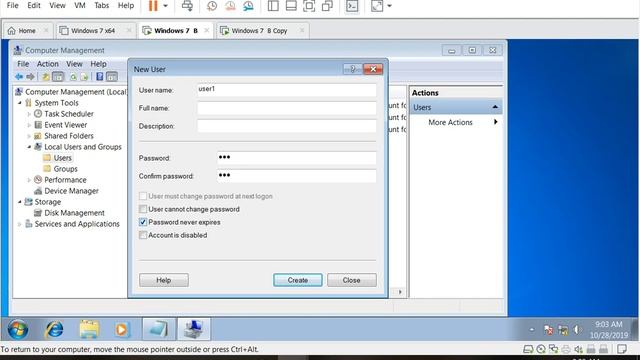This screenshot has height=360, width=640.
Task: Click the Create button
Action: 298,280
